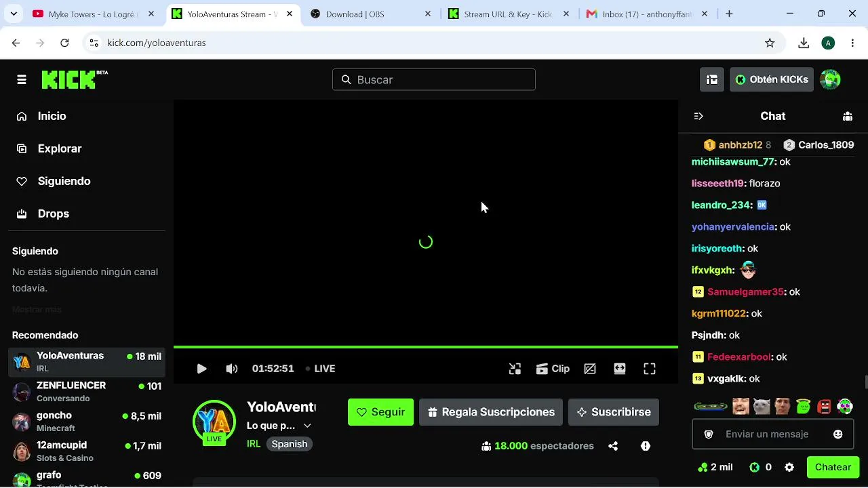Click the KICKs balance icon showing 0
Screen dimensions: 868x488
[x=754, y=467]
